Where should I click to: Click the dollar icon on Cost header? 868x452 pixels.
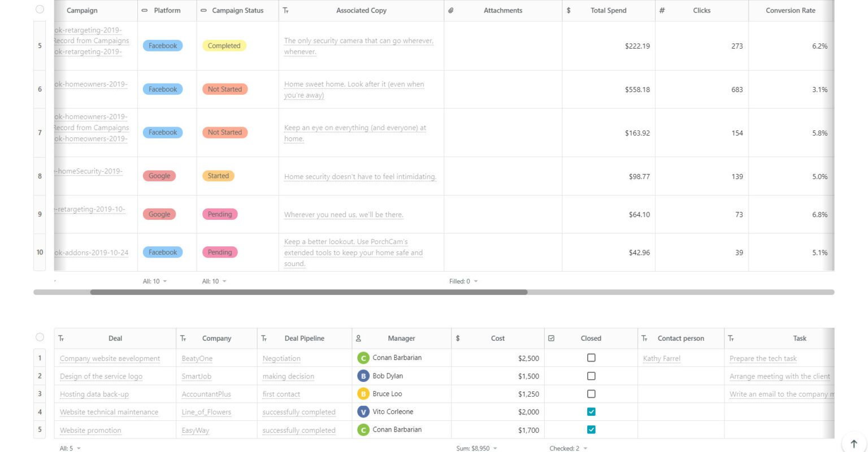coord(458,338)
